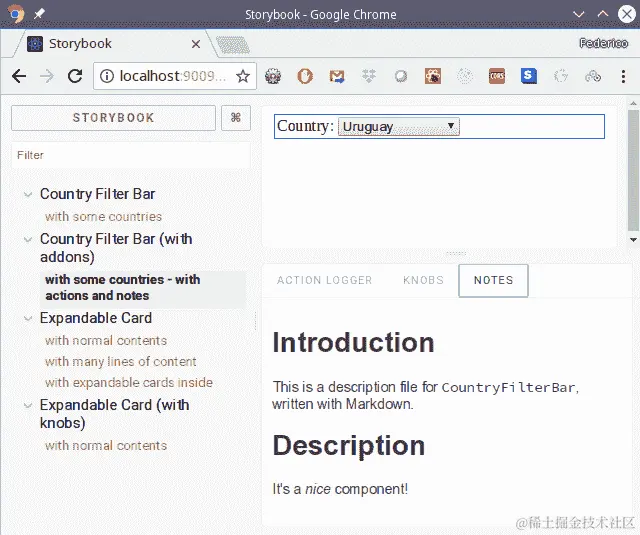Minimize the Chrome window
Viewport: 640px width, 535px height.
coord(579,14)
